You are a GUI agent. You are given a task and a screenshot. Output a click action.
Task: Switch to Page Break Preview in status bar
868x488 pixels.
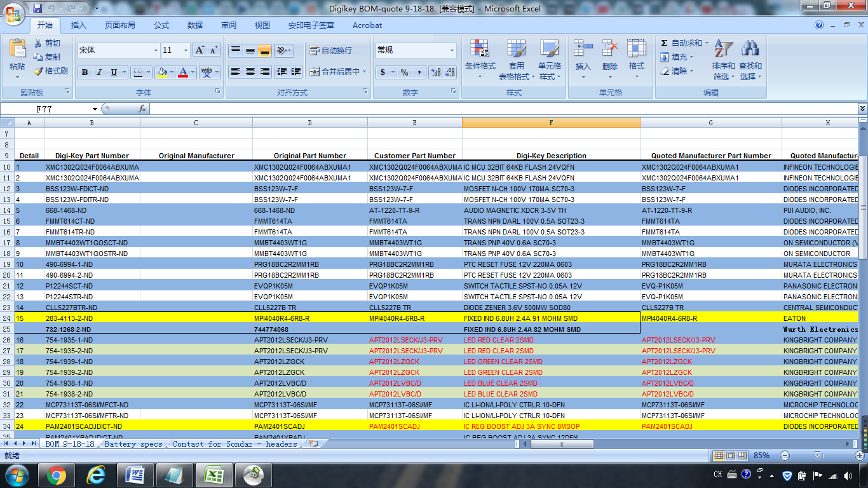pos(742,456)
